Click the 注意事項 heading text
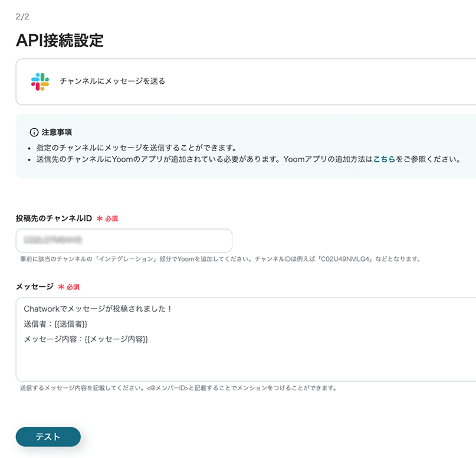Image resolution: width=476 pixels, height=458 pixels. (x=57, y=132)
